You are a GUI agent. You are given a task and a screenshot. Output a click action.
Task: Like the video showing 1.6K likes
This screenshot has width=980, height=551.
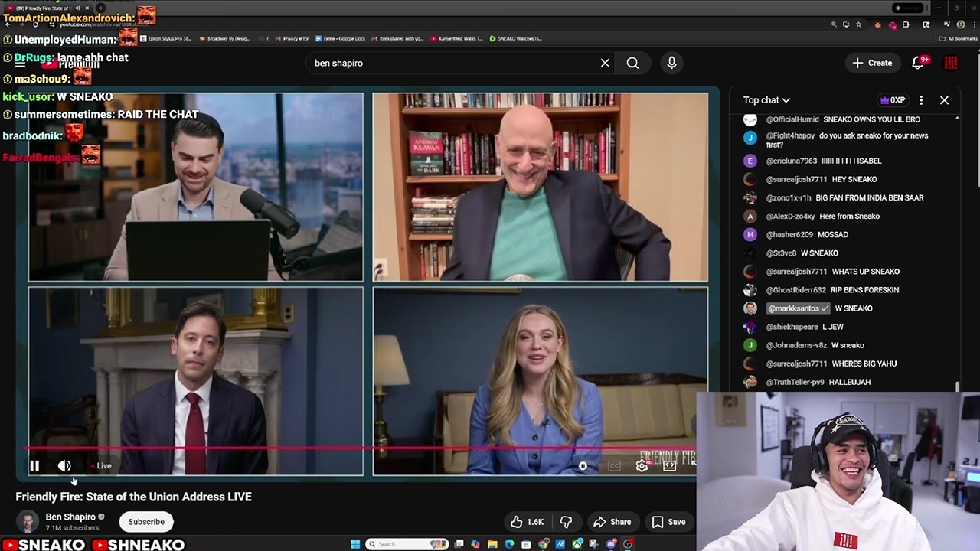(527, 522)
